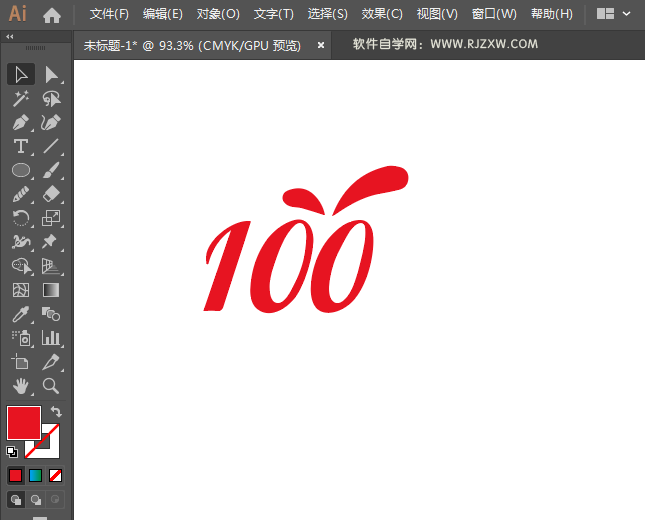Open the 效果(C) menu

click(382, 14)
